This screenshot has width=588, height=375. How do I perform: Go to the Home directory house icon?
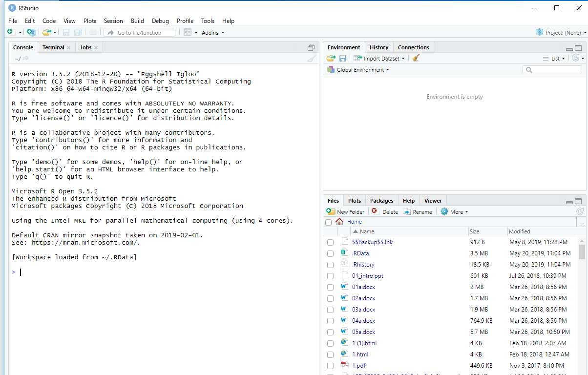click(339, 222)
